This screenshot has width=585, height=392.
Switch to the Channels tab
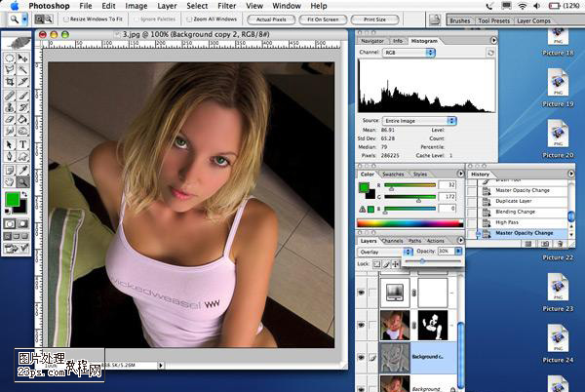click(393, 241)
